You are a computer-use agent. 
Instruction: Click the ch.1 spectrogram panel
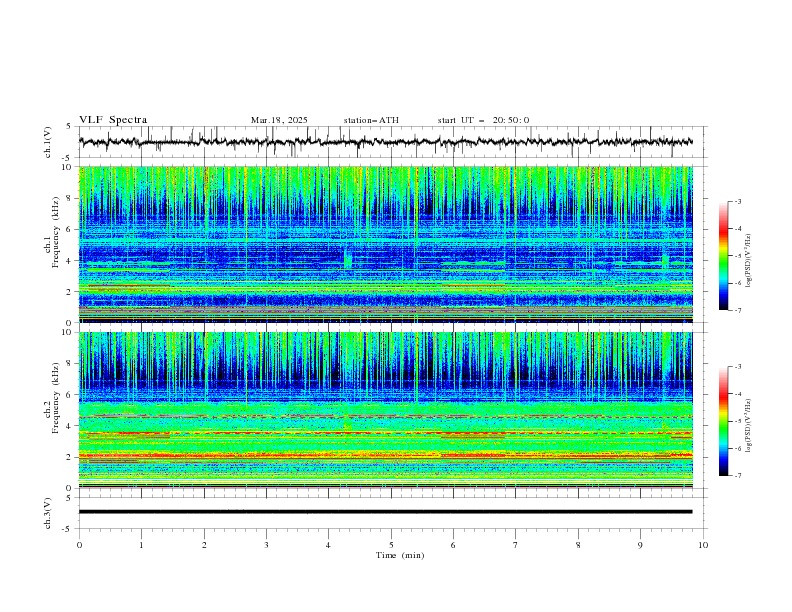pos(385,244)
